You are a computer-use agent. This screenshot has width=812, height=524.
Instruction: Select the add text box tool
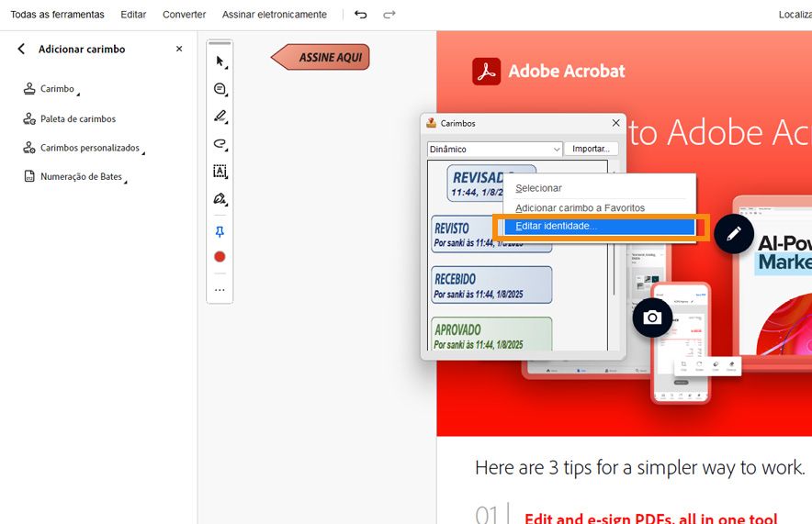click(x=220, y=172)
